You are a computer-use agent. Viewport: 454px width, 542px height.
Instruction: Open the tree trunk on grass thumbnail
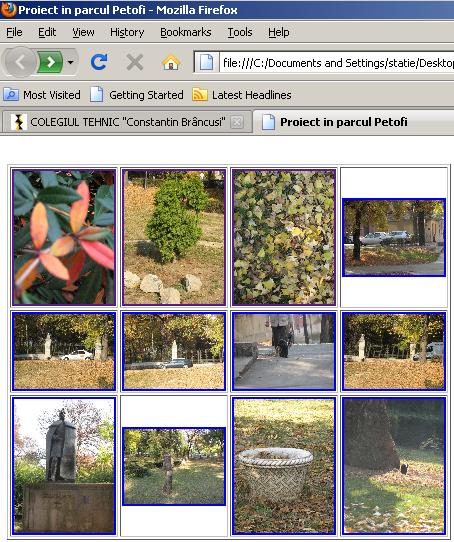[x=394, y=466]
